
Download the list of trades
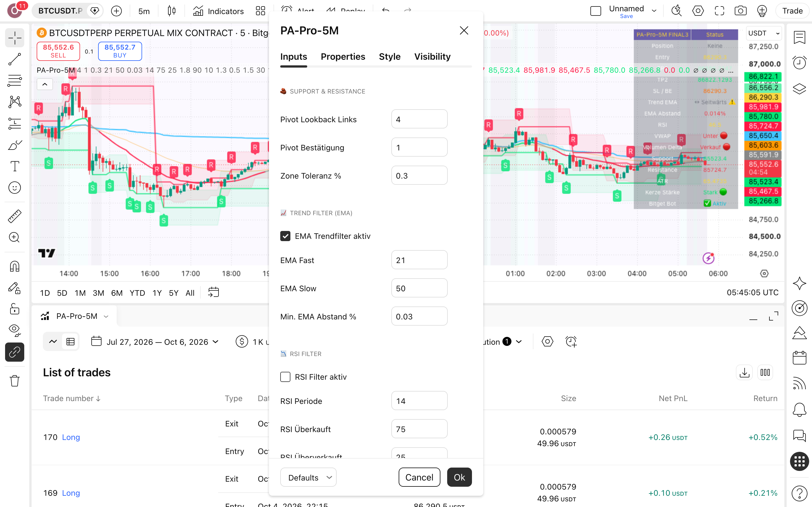(745, 373)
